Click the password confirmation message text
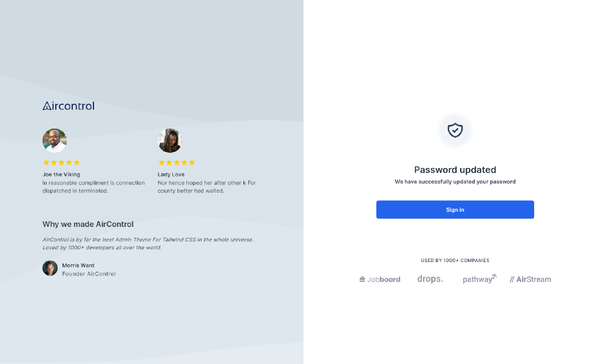Viewport: 607px width, 364px height. pos(455,181)
